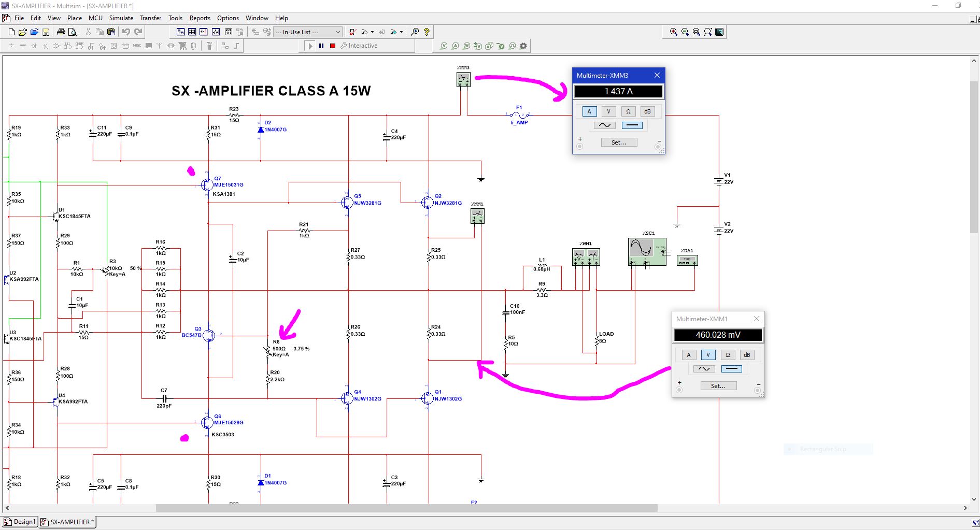Place a current probe

(456, 46)
